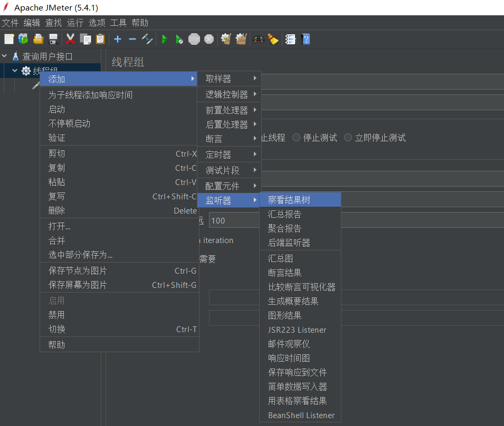Expand the 定时器 submenu
504x426 pixels.
[229, 154]
